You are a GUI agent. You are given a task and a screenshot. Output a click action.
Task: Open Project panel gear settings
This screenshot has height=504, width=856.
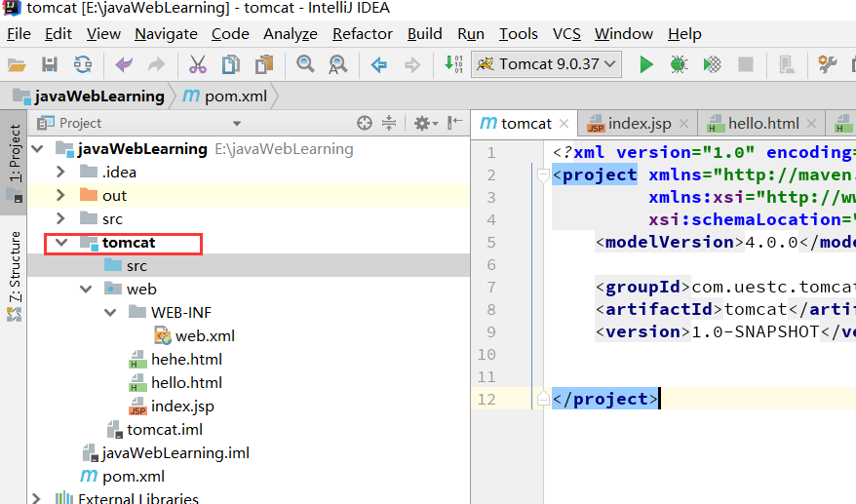426,124
